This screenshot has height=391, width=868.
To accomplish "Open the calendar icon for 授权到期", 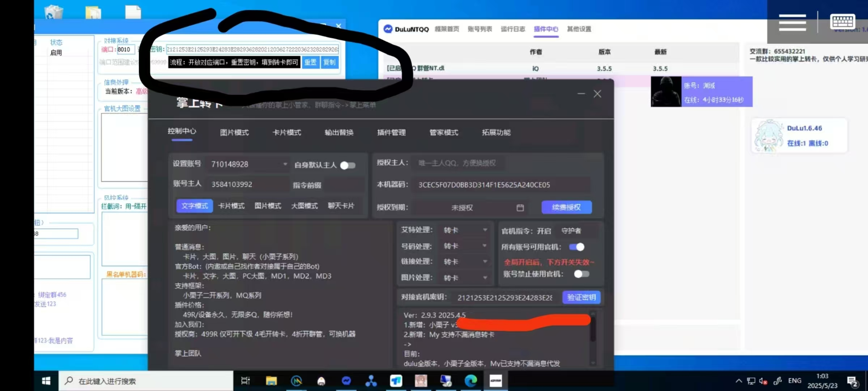I will pos(520,207).
